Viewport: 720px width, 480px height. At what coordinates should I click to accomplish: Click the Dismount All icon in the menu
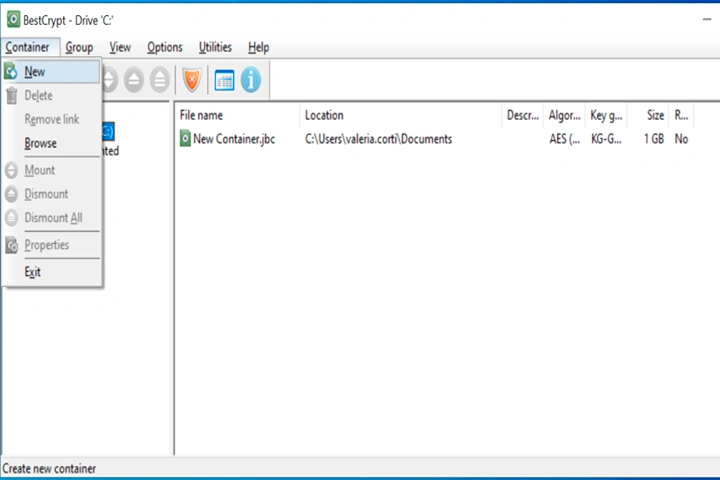11,218
